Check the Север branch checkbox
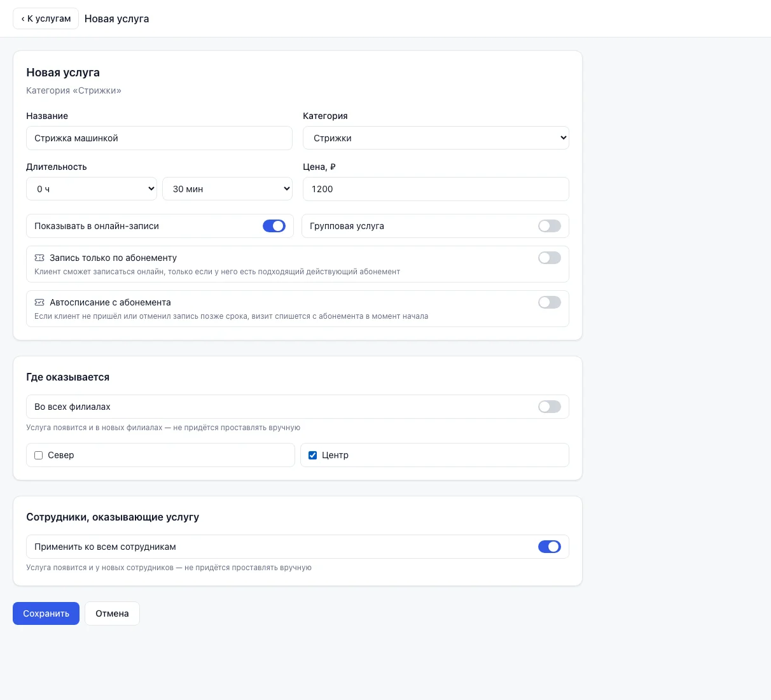771x700 pixels. pos(39,455)
